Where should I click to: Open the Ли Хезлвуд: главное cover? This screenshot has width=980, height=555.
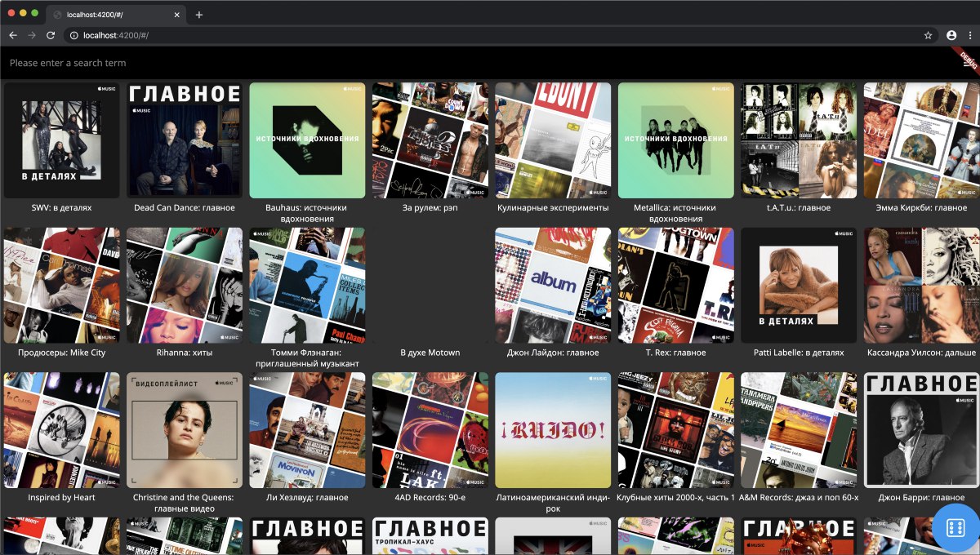coord(307,430)
